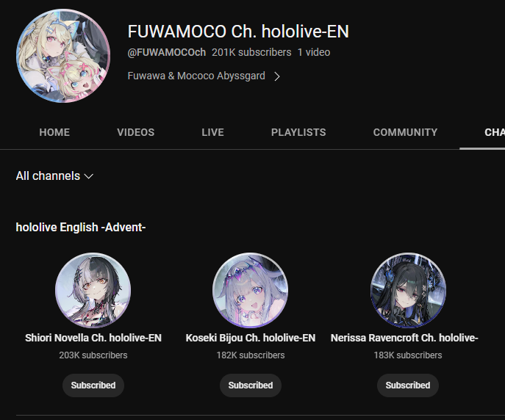Select the partially visible CHANNELS tab
Viewport: 505px width, 420px height.
coord(495,132)
